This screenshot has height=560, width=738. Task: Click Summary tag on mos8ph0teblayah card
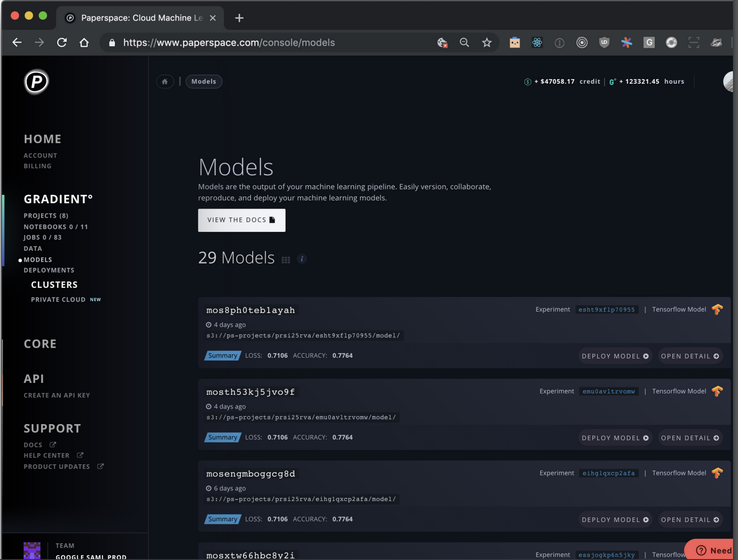pyautogui.click(x=223, y=355)
